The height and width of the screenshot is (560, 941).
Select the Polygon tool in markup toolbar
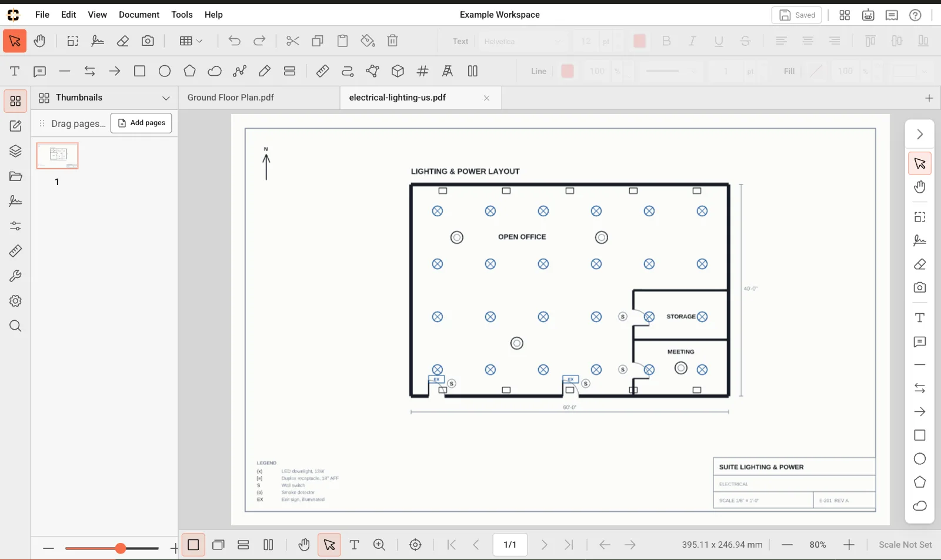(189, 71)
